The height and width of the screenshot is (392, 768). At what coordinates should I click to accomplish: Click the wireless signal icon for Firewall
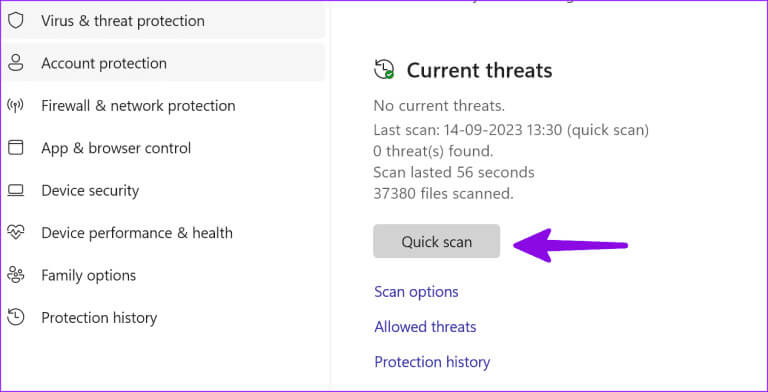(16, 105)
